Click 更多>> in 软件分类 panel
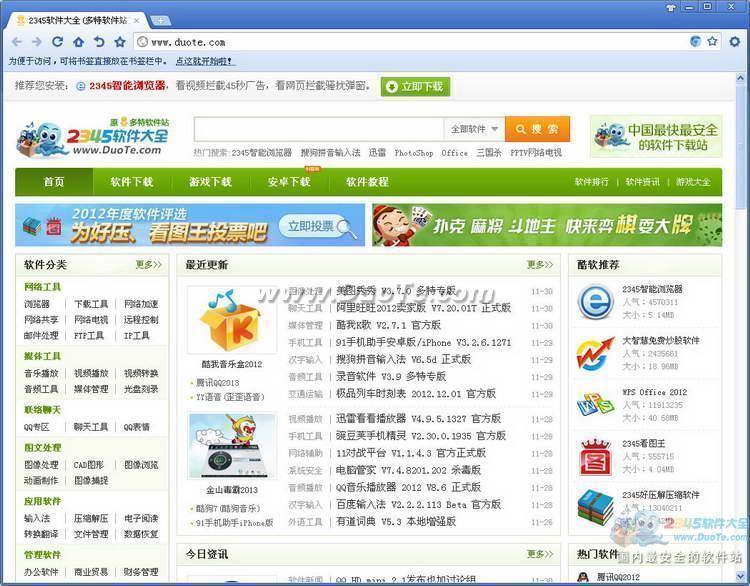 click(149, 265)
